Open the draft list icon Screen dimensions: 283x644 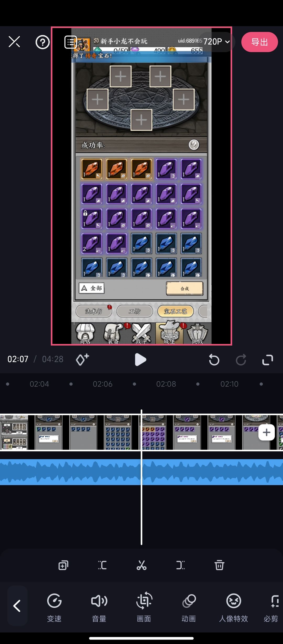point(71,42)
